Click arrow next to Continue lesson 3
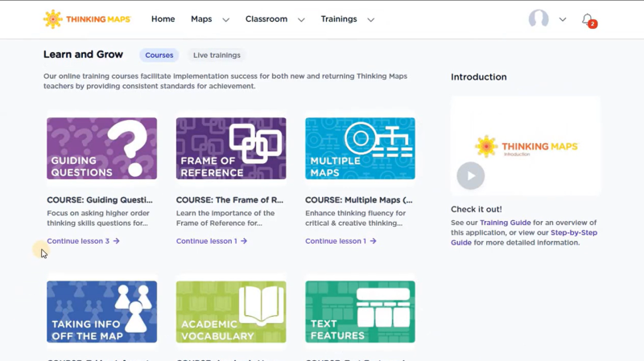Screen dimensions: 644x361 [117, 241]
